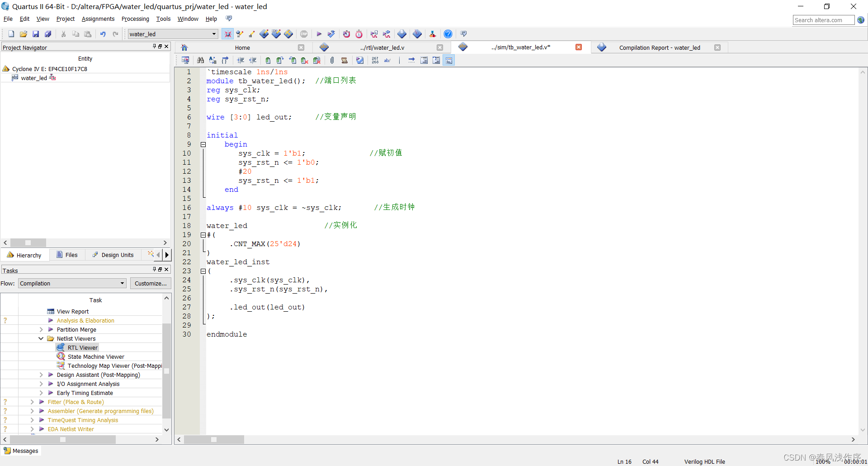The height and width of the screenshot is (466, 868).
Task: Open the red clock timing analyzer icon
Action: click(x=359, y=34)
